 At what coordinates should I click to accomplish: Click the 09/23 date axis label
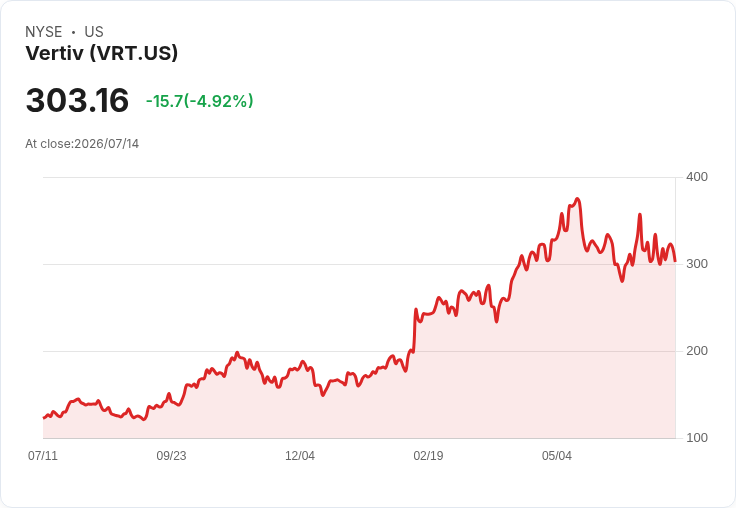click(171, 455)
